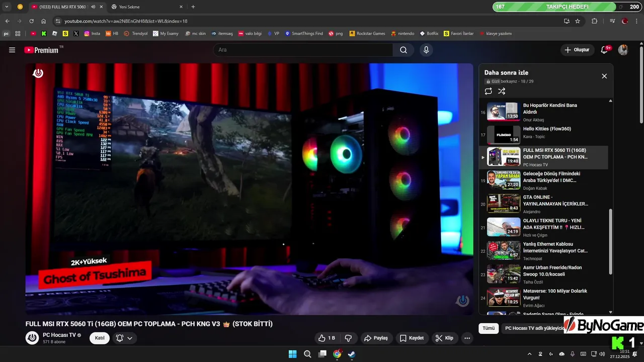Open the Rockstar Games bookmark
Screen dimensions: 644x362
click(x=367, y=34)
